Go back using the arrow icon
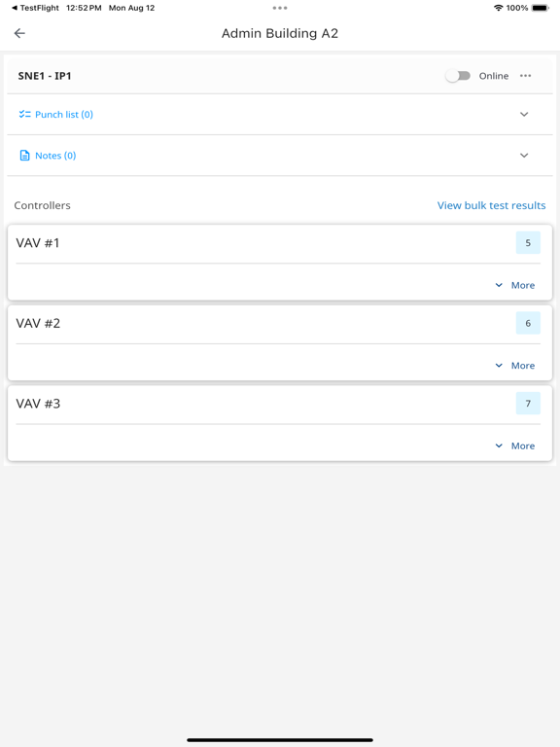The width and height of the screenshot is (560, 747). point(19,33)
